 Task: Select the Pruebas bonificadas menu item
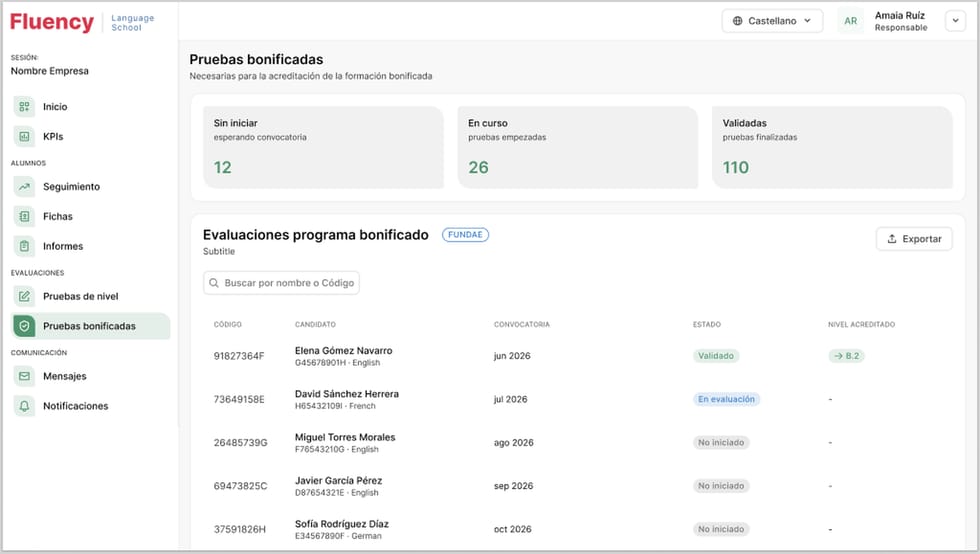tap(91, 326)
